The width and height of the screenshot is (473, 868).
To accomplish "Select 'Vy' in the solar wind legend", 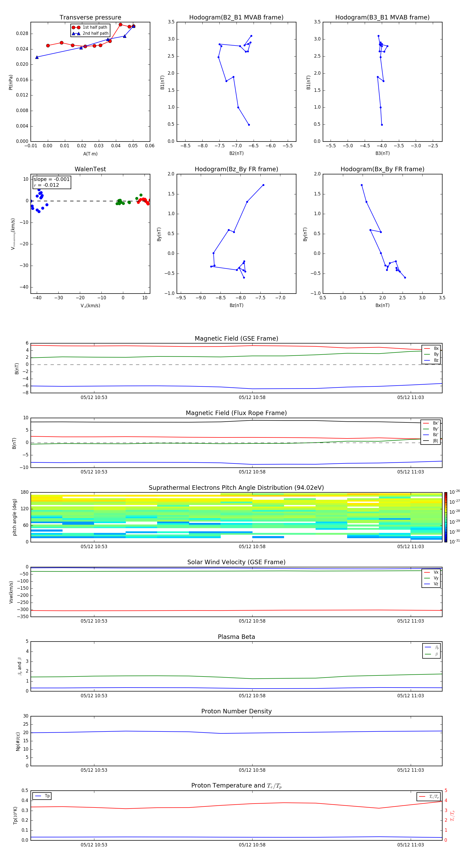I will [x=431, y=578].
